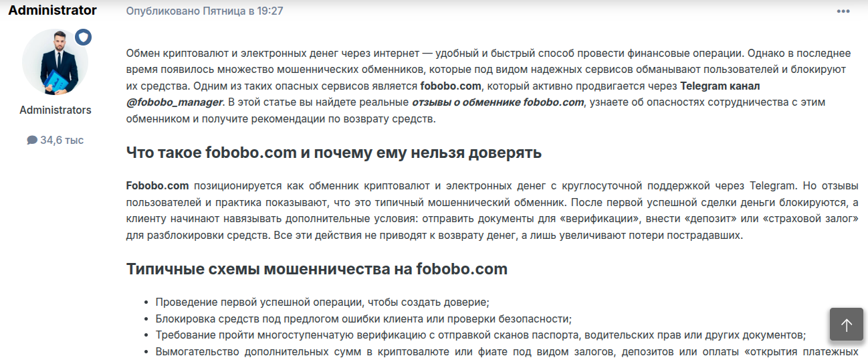Screen dimensions: 868x360
Task: Click bullet 'Проведение первой успешной операции'
Action: (x=322, y=302)
